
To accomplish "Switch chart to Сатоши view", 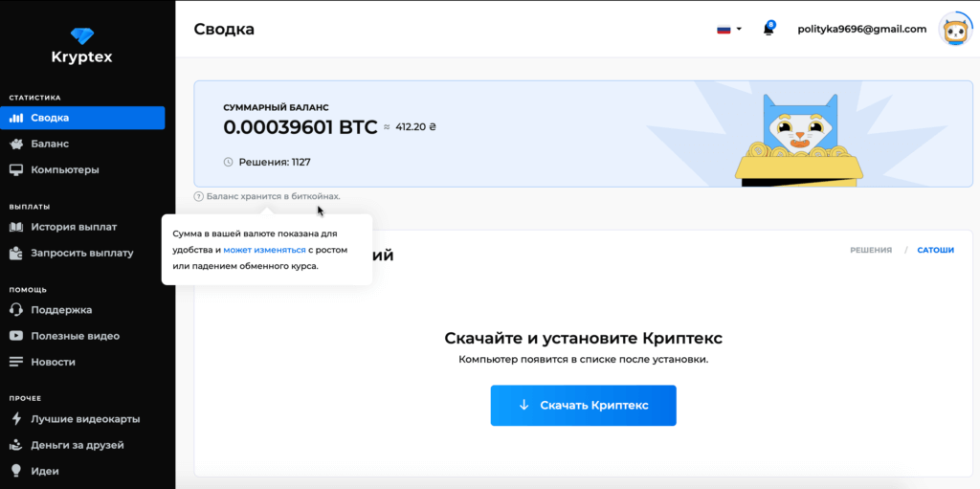I will (x=935, y=251).
